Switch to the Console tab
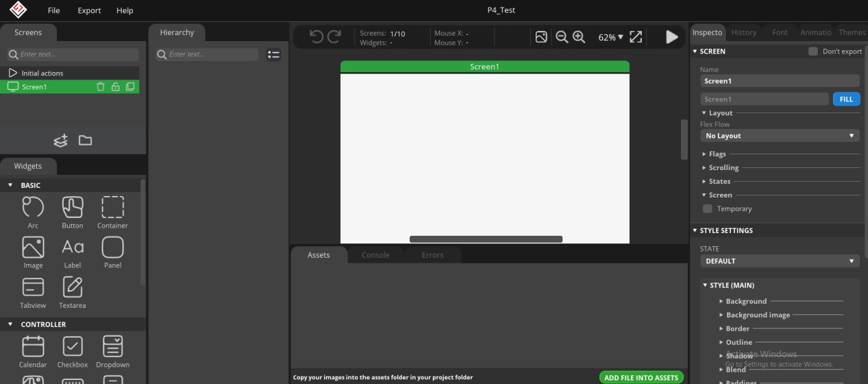The image size is (868, 384). 375,255
